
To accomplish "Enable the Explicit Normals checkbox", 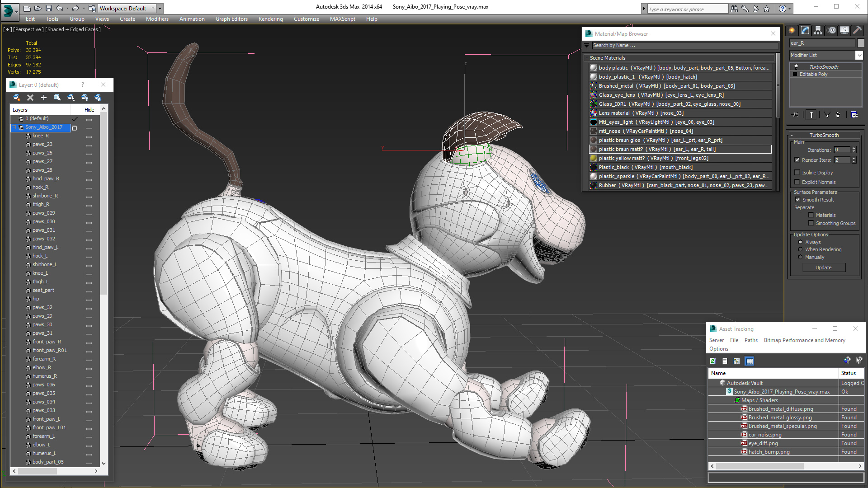I will point(797,182).
